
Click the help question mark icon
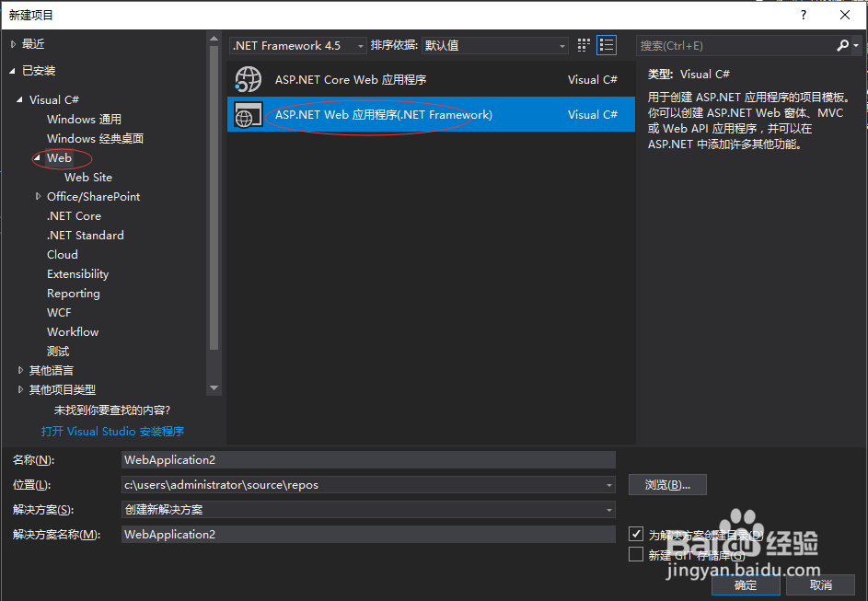coord(803,15)
